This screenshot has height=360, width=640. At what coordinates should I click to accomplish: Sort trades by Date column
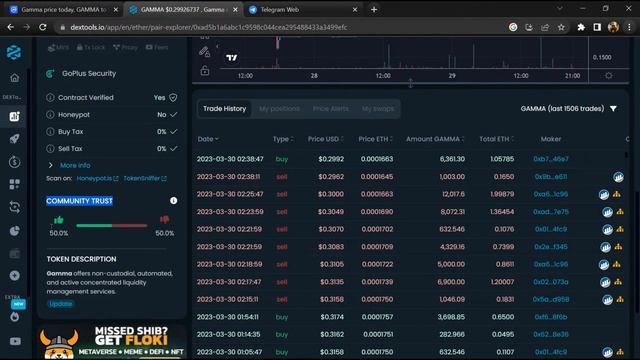click(208, 139)
